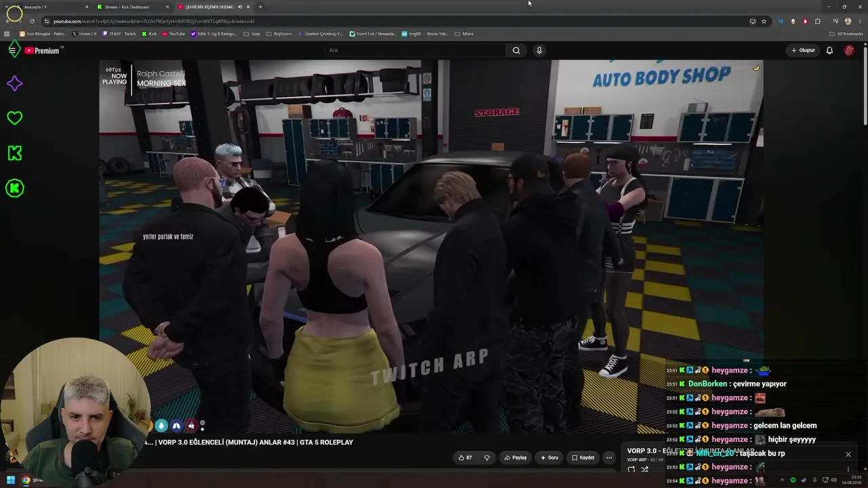Open Chrome from the Windows taskbar
This screenshot has height=488, width=868.
click(x=26, y=480)
